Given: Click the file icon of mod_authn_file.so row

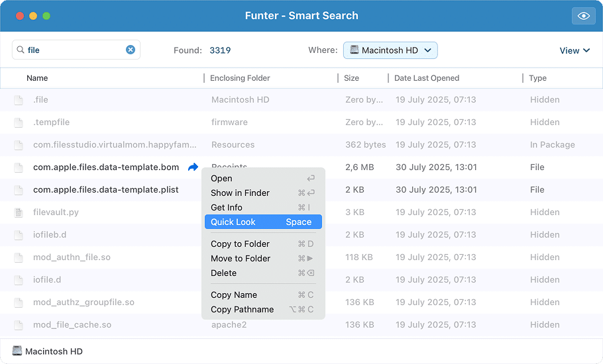Looking at the screenshot, I should (18, 257).
